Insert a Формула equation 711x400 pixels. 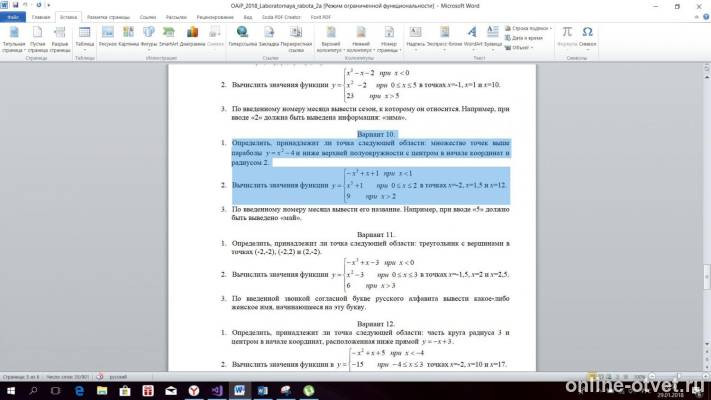tap(567, 36)
